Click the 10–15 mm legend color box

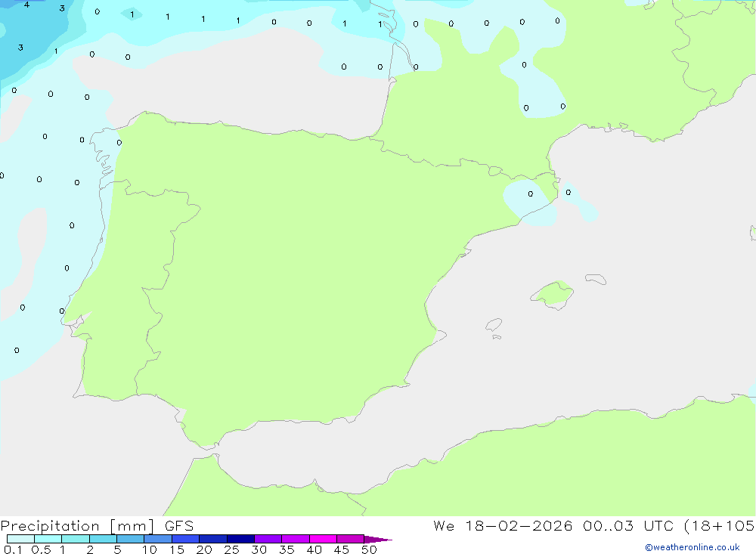coord(158,539)
